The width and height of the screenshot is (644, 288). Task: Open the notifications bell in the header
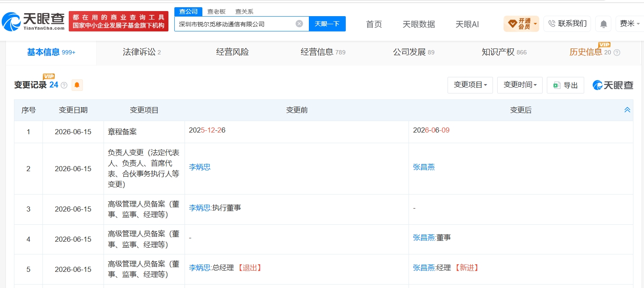[x=603, y=24]
